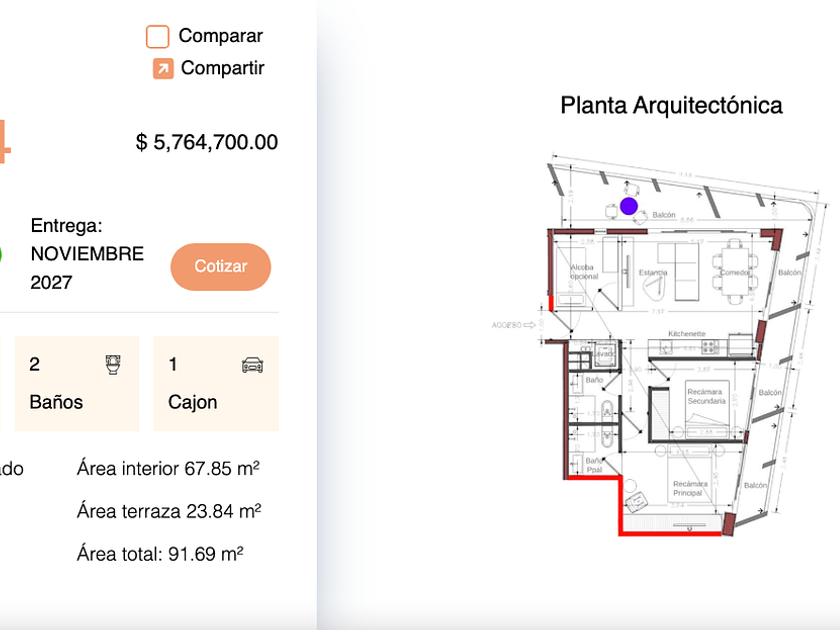Click the Alcoba opcional room on plan
840x630 pixels.
tap(583, 272)
